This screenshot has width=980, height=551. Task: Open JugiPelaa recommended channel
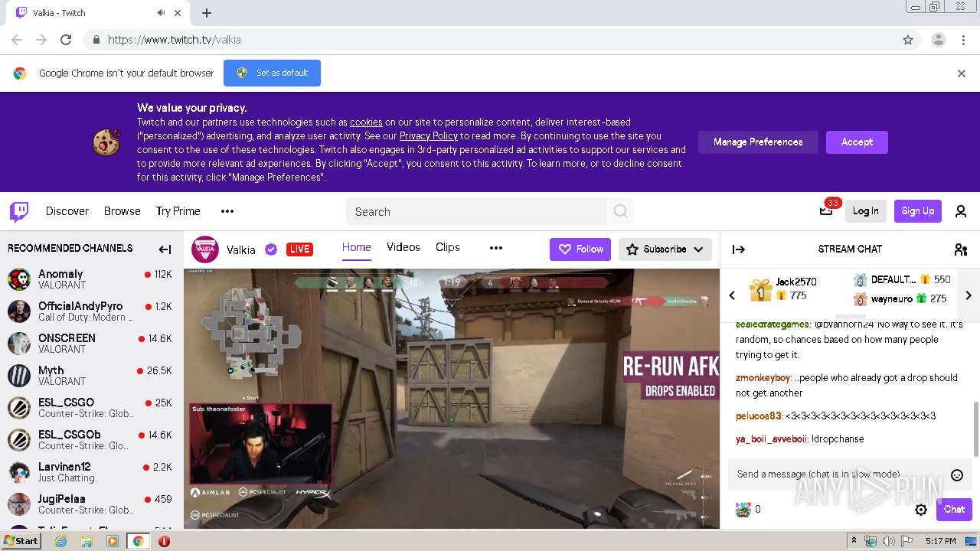pyautogui.click(x=91, y=504)
